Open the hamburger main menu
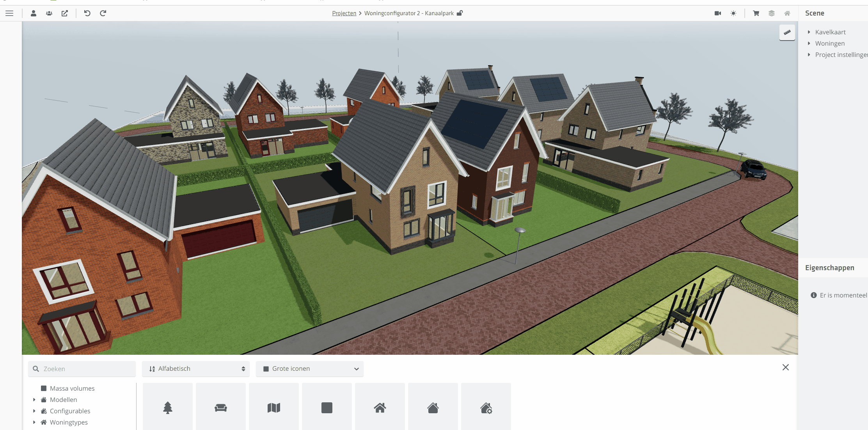 pos(9,13)
